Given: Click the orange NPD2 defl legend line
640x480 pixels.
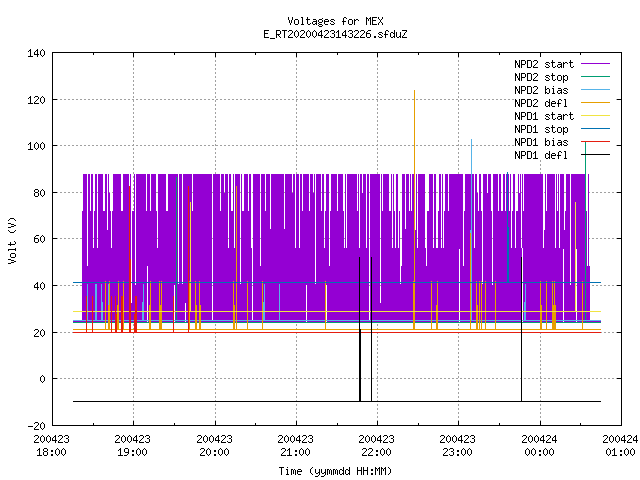Looking at the screenshot, I should [x=595, y=103].
